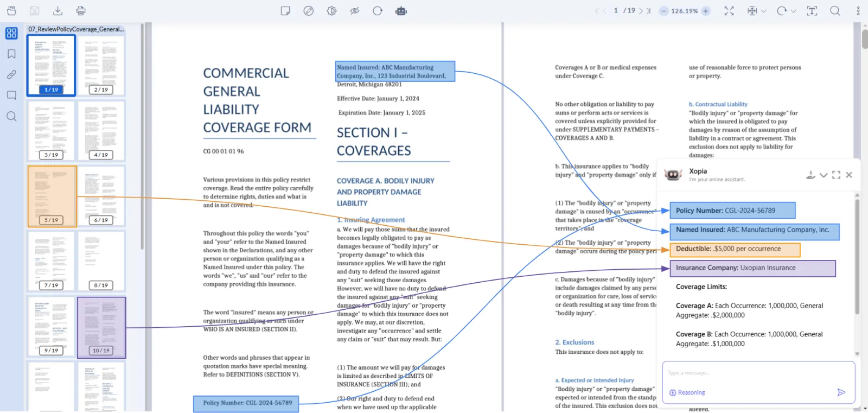Viewport: 868px width, 413px height.
Task: Open the bookmarks panel in the sidebar
Action: point(11,54)
